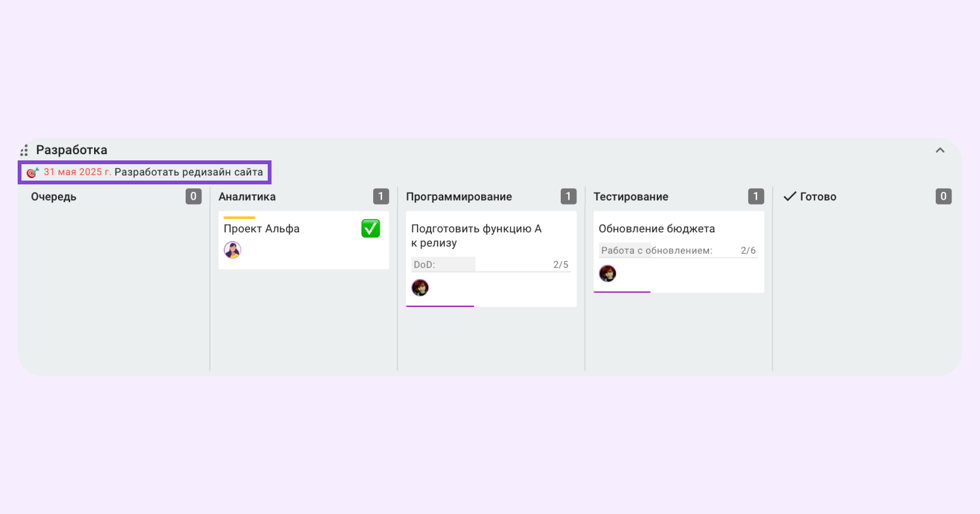Click the Аналитика column counter badge
The width and height of the screenshot is (980, 514).
point(381,196)
